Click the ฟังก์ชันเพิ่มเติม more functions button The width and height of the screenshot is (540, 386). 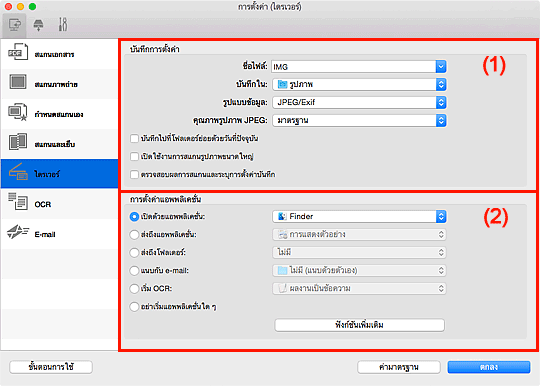pos(359,325)
